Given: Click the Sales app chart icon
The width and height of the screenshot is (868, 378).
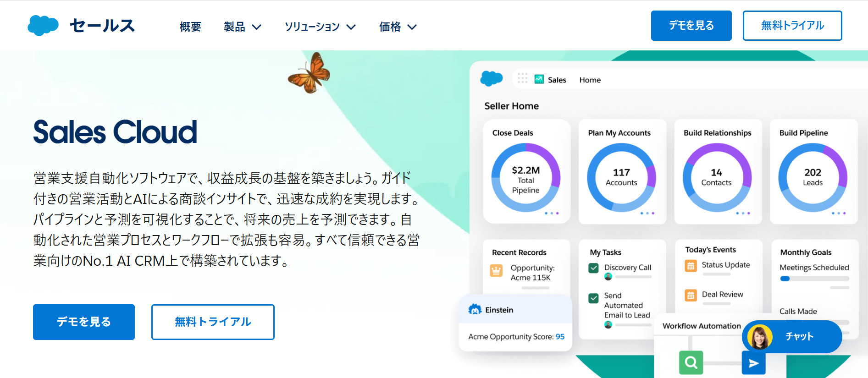Looking at the screenshot, I should (x=539, y=79).
